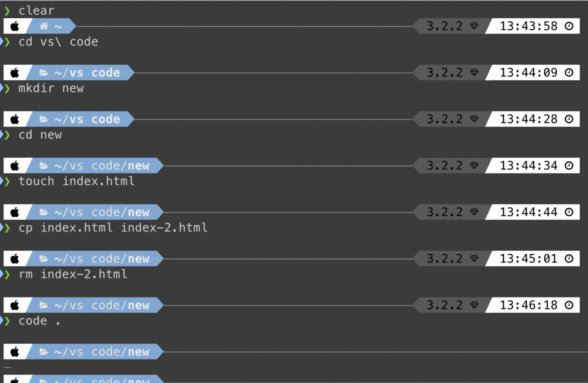
Task: Select the 'cd vs\ code' command text
Action: pos(58,42)
